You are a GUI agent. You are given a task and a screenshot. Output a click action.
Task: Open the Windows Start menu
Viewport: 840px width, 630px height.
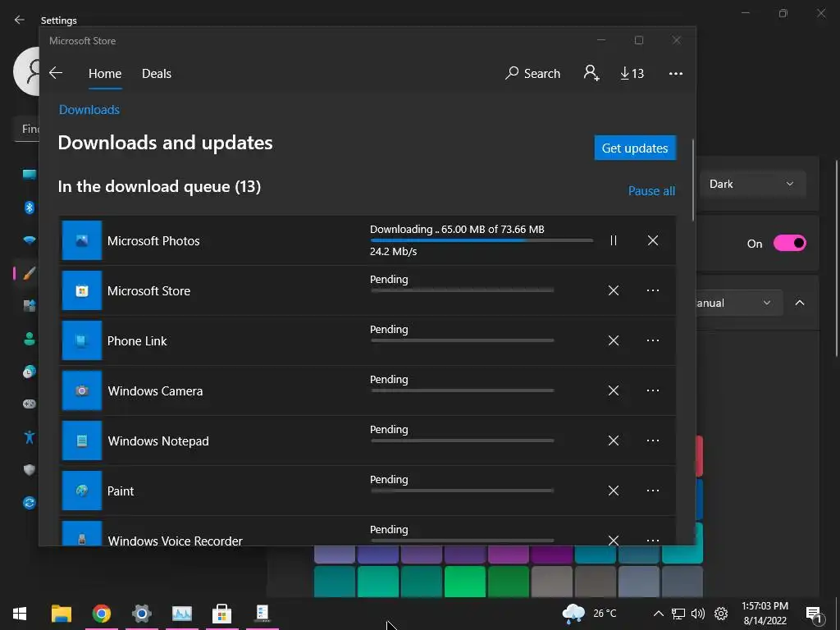pos(20,614)
